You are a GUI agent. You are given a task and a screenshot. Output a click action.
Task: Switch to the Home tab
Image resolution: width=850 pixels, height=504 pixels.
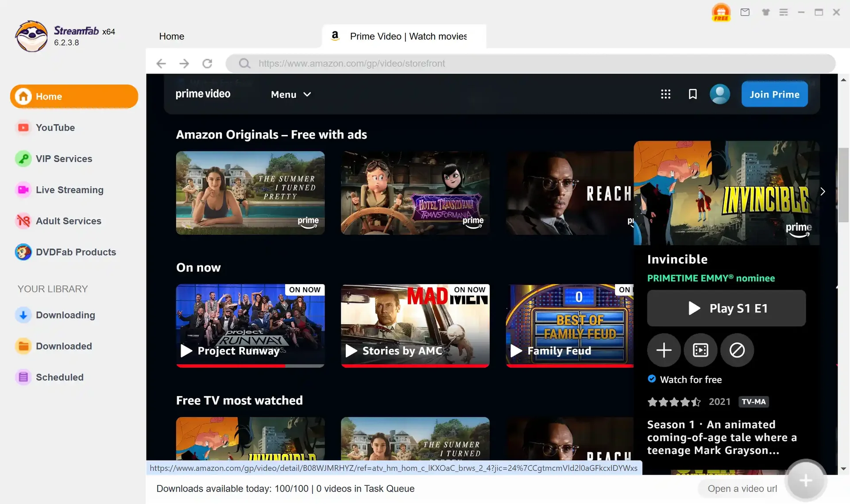point(171,36)
